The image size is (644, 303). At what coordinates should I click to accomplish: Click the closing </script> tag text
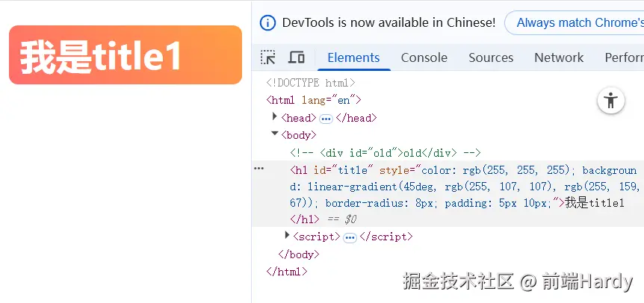click(386, 237)
